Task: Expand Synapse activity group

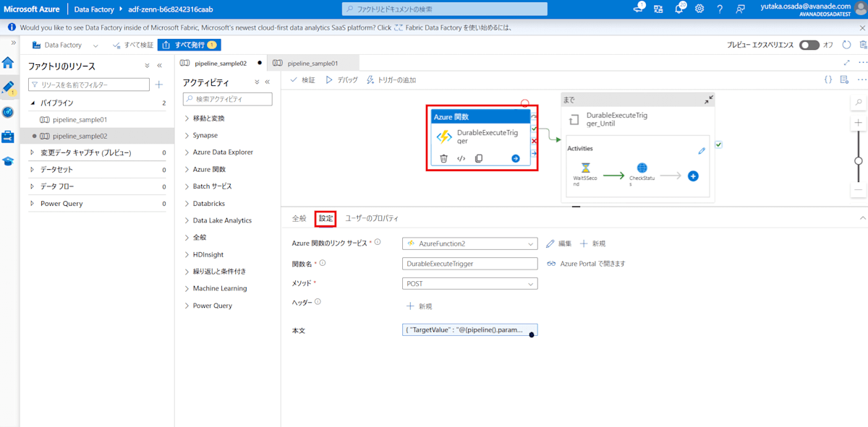Action: point(187,135)
